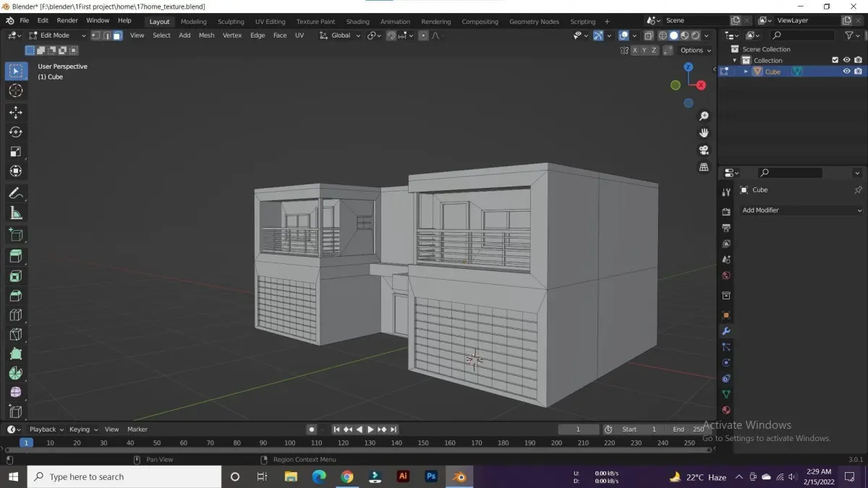Select the Spin tool

pos(16,374)
